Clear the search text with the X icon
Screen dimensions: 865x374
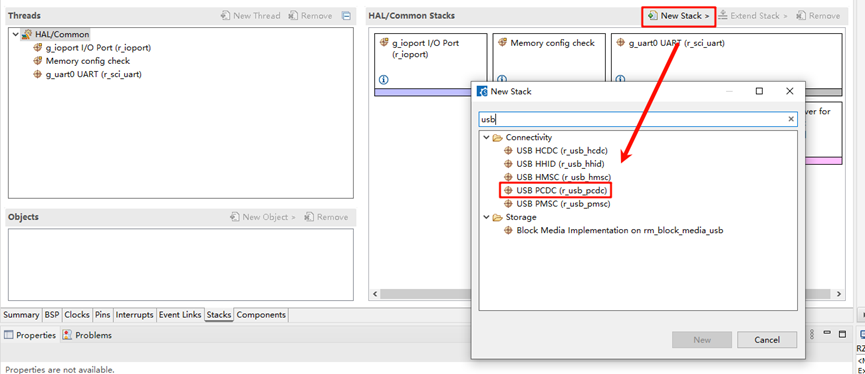(x=791, y=119)
